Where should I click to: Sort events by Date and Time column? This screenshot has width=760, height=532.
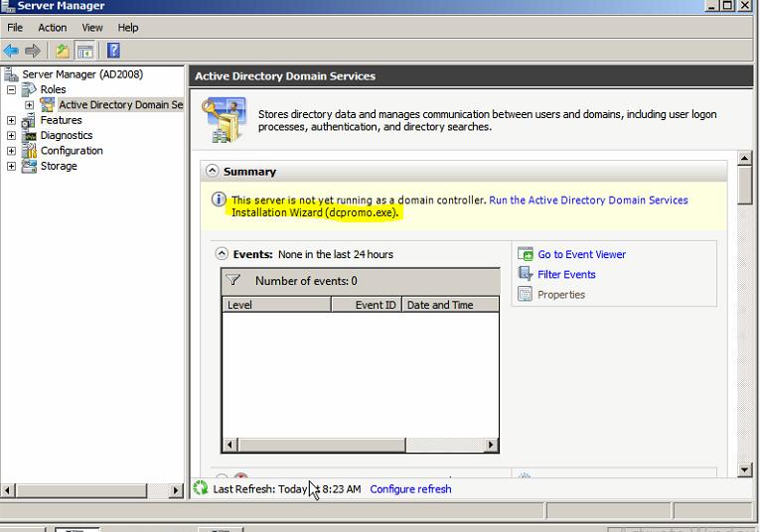450,305
